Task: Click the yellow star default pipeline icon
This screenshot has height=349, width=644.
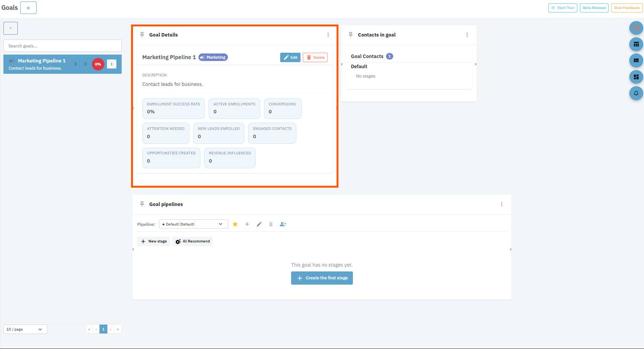Action: coord(235,224)
